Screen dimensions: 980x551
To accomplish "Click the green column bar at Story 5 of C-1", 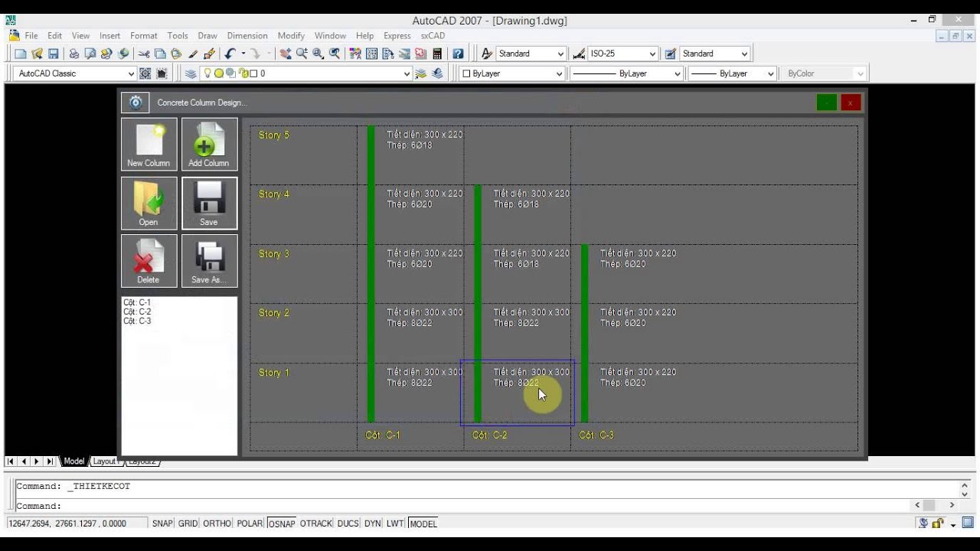I will (x=371, y=155).
